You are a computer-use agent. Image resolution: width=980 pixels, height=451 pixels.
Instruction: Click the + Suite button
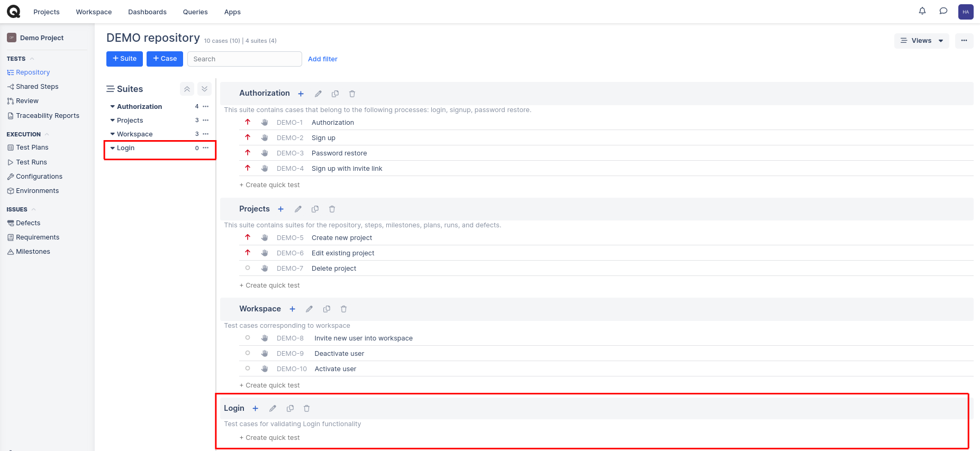coord(124,59)
